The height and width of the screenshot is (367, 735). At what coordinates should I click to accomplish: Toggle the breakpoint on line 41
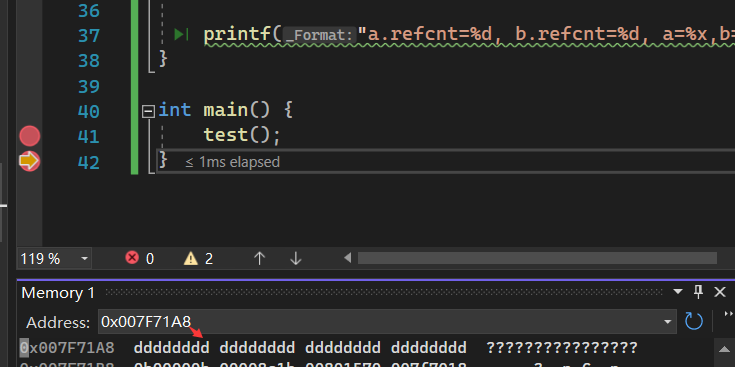(30, 136)
